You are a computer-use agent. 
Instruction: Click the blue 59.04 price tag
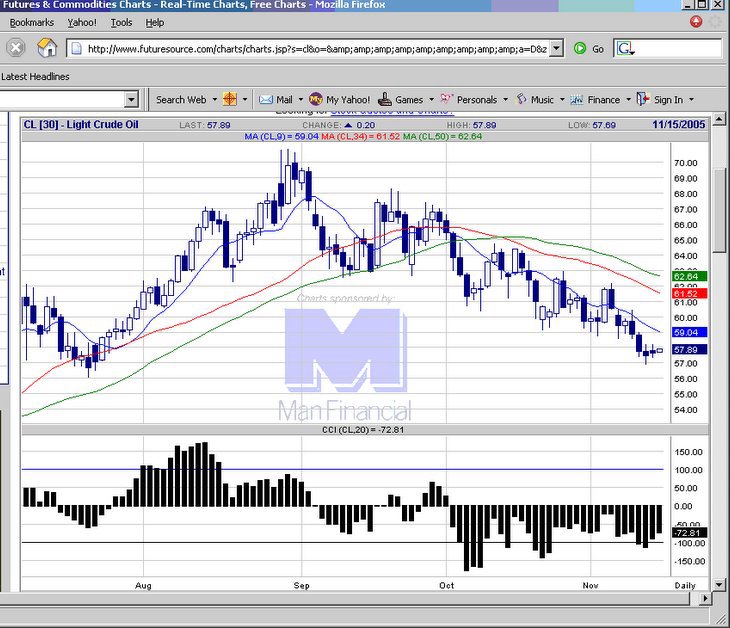pos(690,332)
